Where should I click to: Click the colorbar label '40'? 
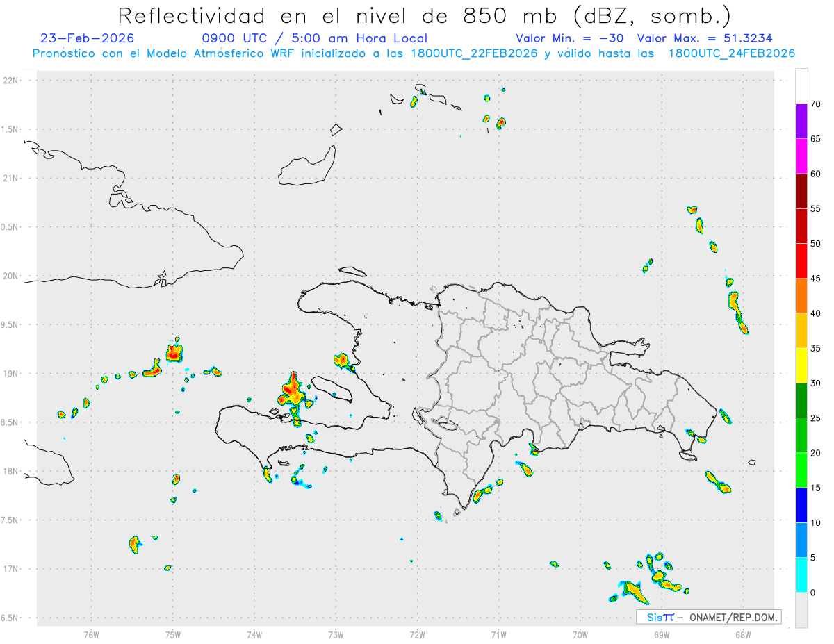point(816,313)
